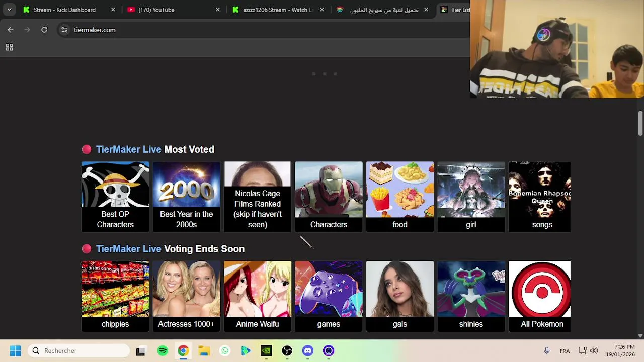
Task: Open the girl tier list
Action: pyautogui.click(x=471, y=197)
